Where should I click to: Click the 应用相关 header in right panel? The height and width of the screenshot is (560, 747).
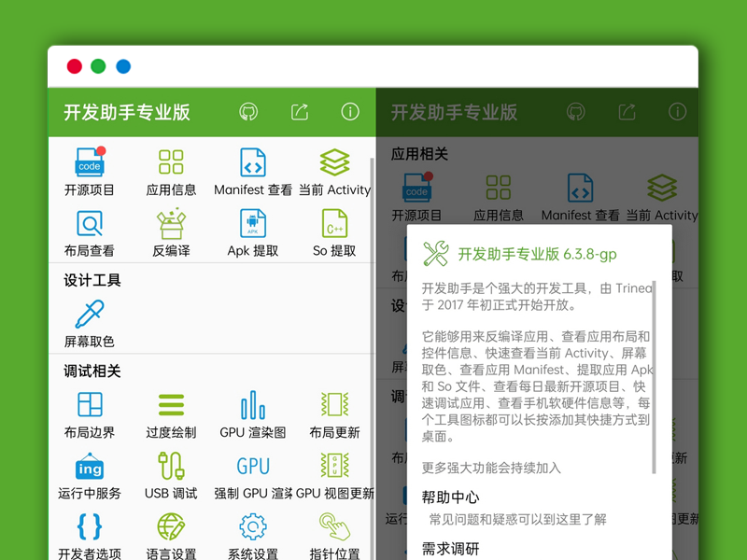(x=419, y=154)
